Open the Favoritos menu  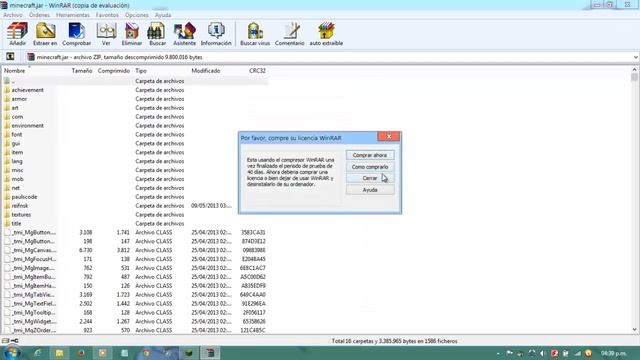107,15
